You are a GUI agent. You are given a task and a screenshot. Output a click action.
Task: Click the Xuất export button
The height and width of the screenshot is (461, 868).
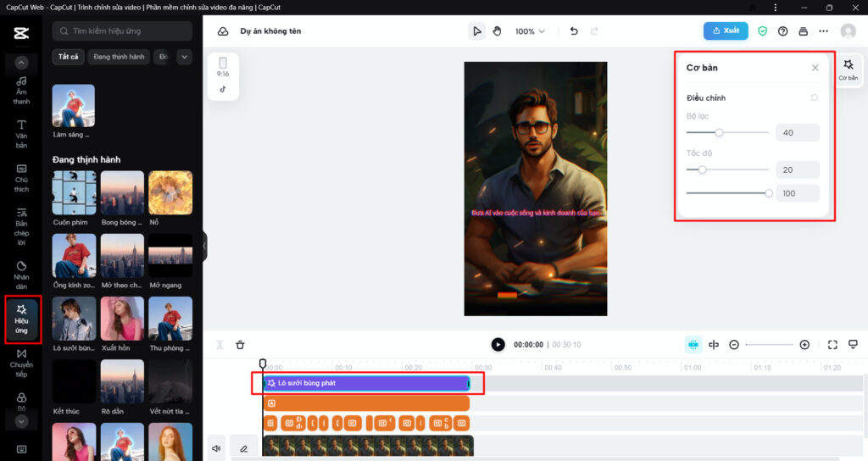pos(725,31)
